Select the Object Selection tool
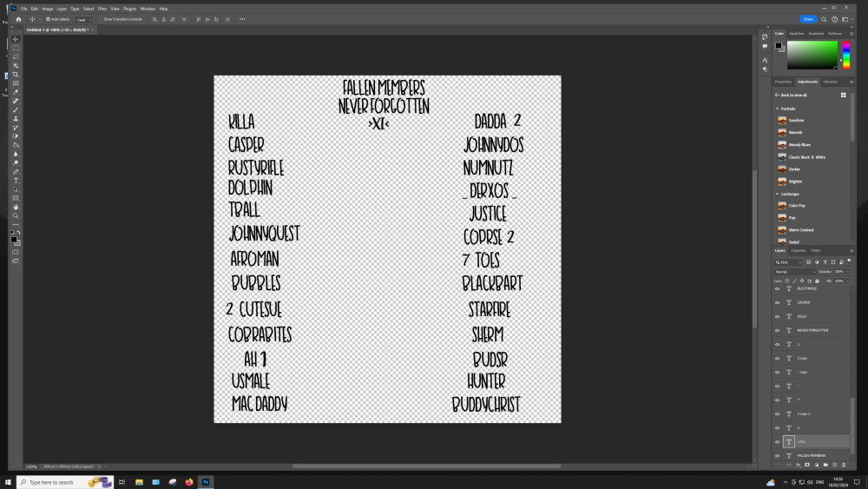This screenshot has height=489, width=868. (16, 66)
